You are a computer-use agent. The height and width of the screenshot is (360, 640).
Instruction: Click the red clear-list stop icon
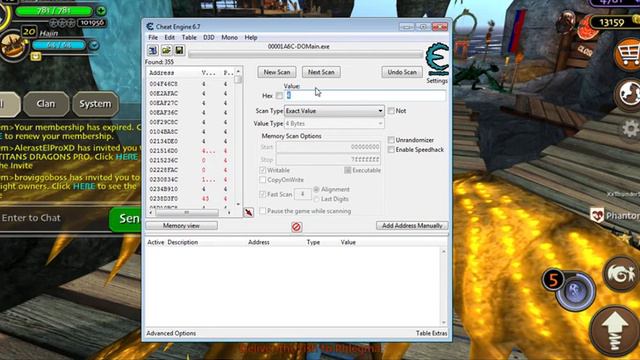[297, 227]
